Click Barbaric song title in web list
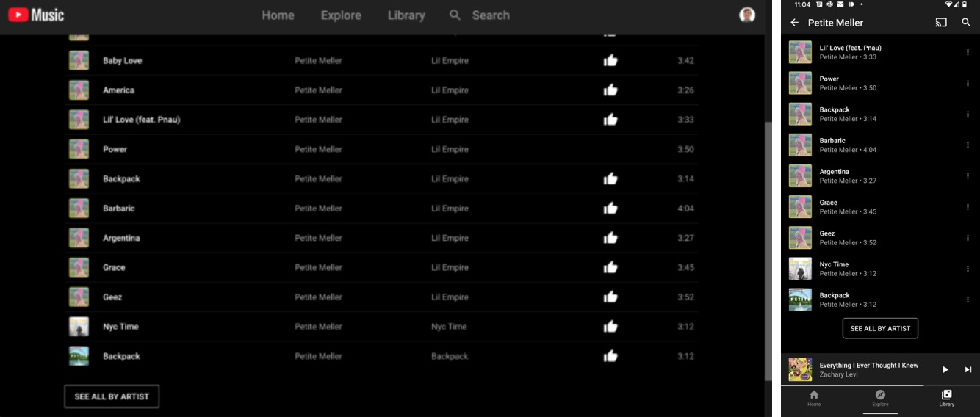The width and height of the screenshot is (980, 417). click(119, 208)
